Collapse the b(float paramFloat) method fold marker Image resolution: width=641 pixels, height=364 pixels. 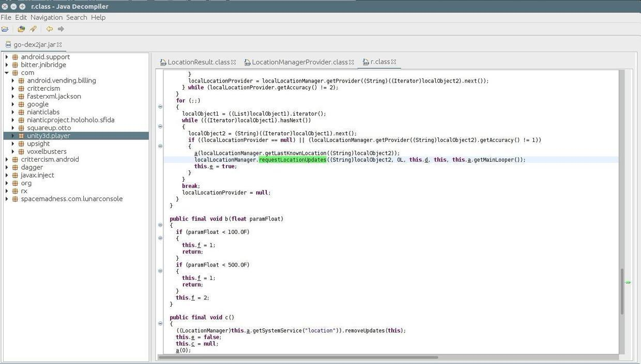[x=160, y=225]
